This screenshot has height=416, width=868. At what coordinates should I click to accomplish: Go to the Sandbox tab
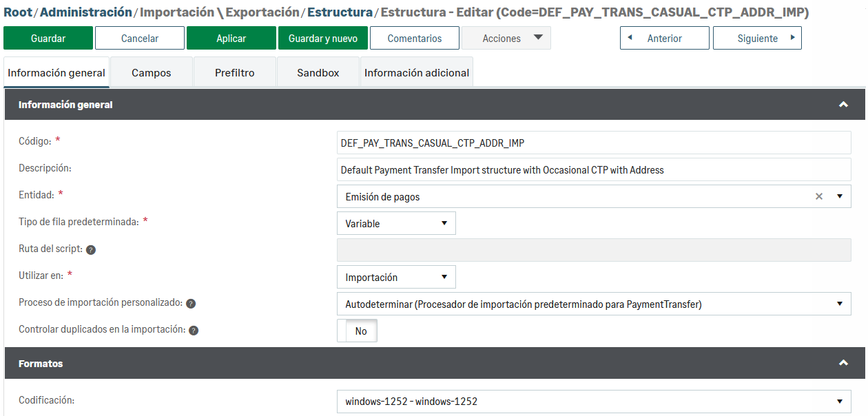coord(318,73)
